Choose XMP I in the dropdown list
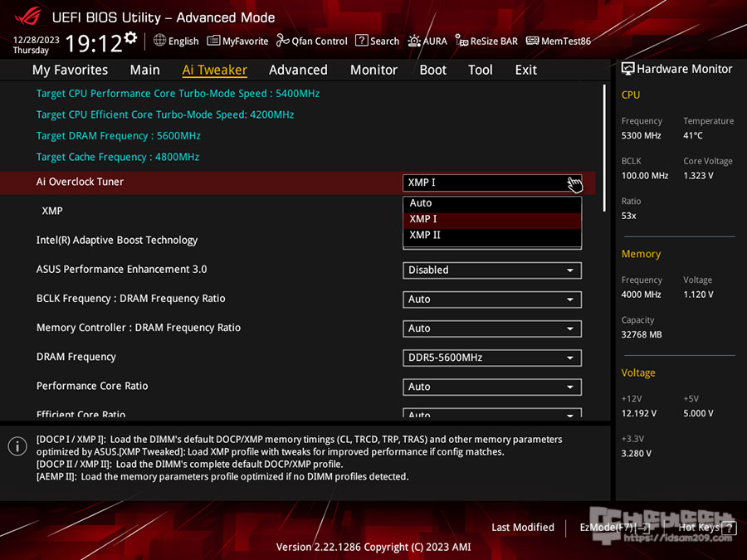The width and height of the screenshot is (747, 560). coord(492,219)
